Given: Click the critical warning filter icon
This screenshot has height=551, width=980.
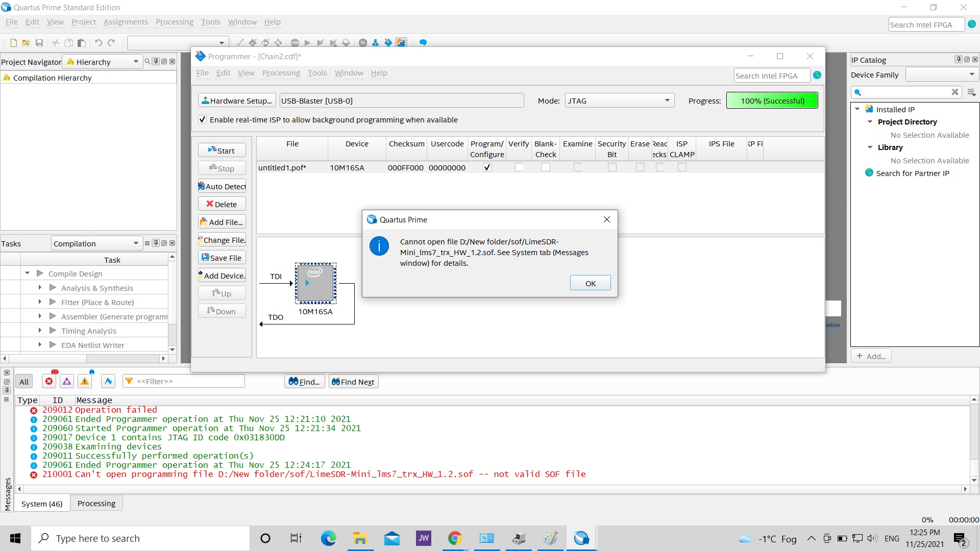Looking at the screenshot, I should (x=67, y=382).
